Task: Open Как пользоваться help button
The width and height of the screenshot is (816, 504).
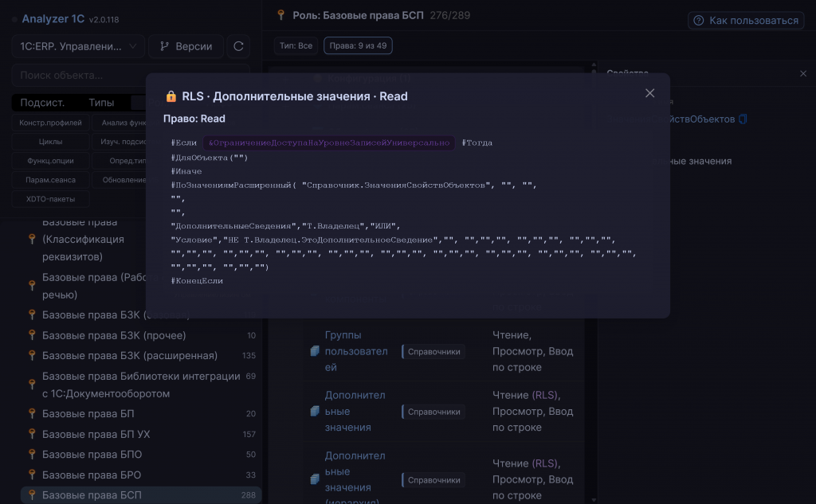Action: (746, 20)
